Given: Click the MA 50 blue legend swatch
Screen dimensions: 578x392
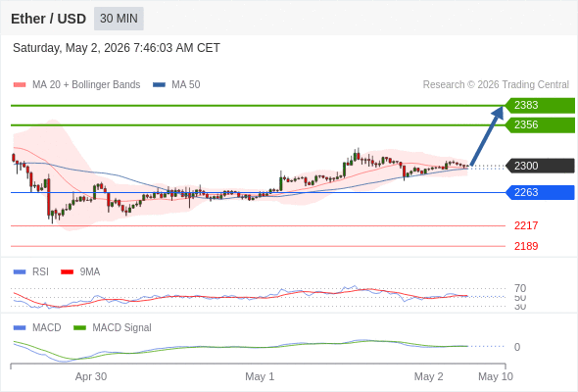Looking at the screenshot, I should click(159, 85).
